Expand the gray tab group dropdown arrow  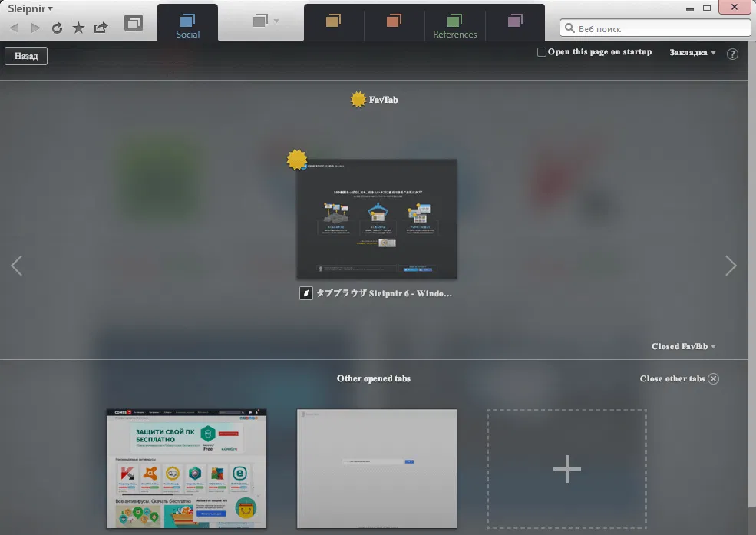click(x=276, y=21)
